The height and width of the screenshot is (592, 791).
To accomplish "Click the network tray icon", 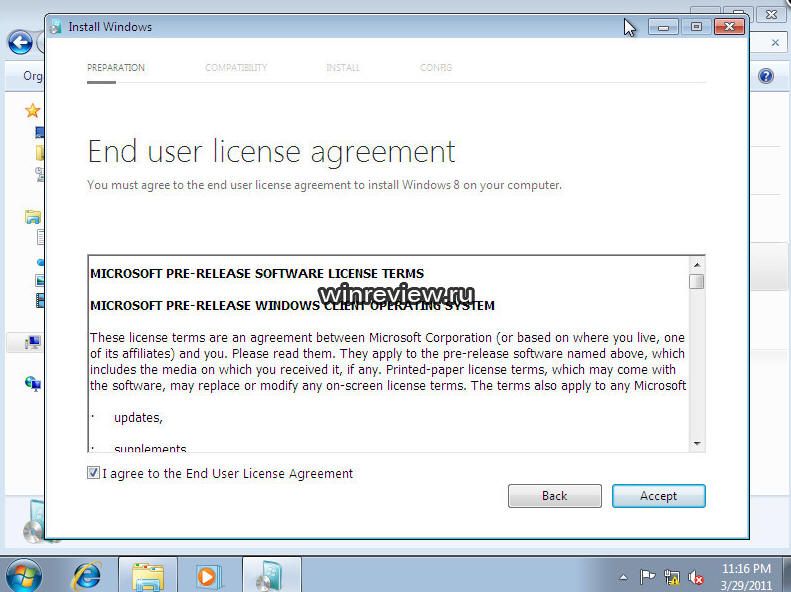I will coord(672,577).
